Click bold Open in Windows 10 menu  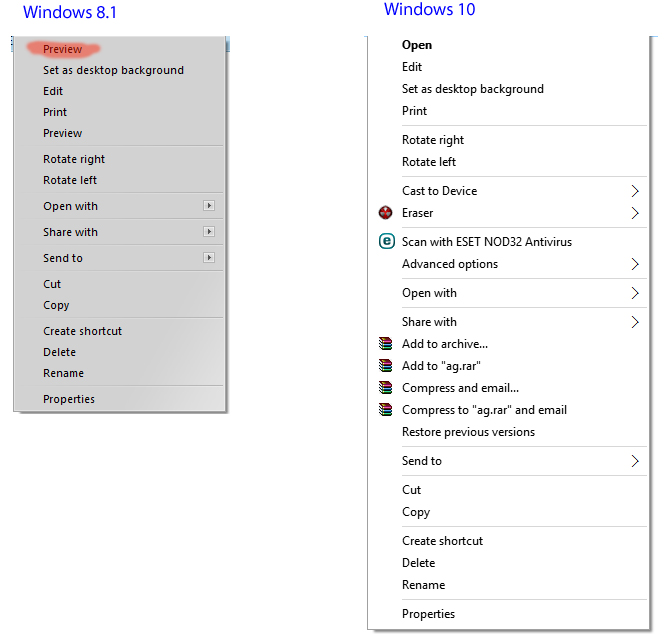click(417, 45)
